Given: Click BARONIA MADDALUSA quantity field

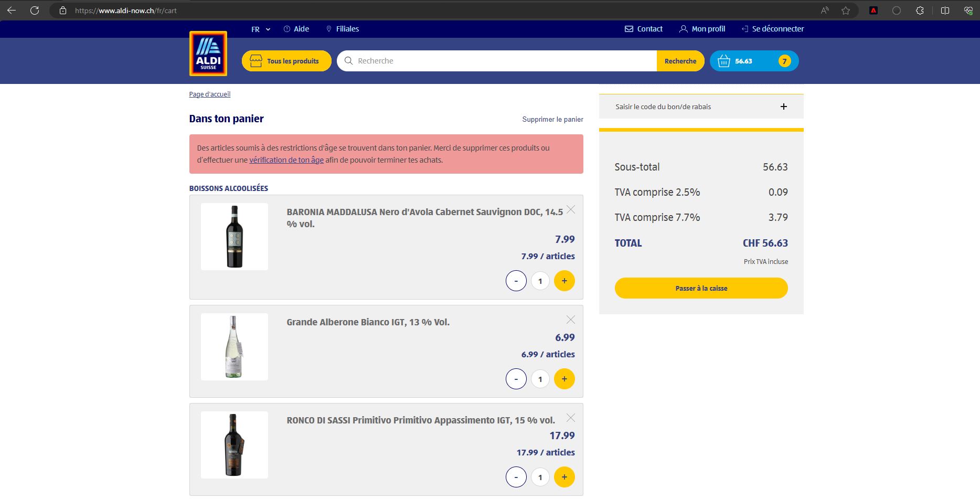Looking at the screenshot, I should click(540, 281).
